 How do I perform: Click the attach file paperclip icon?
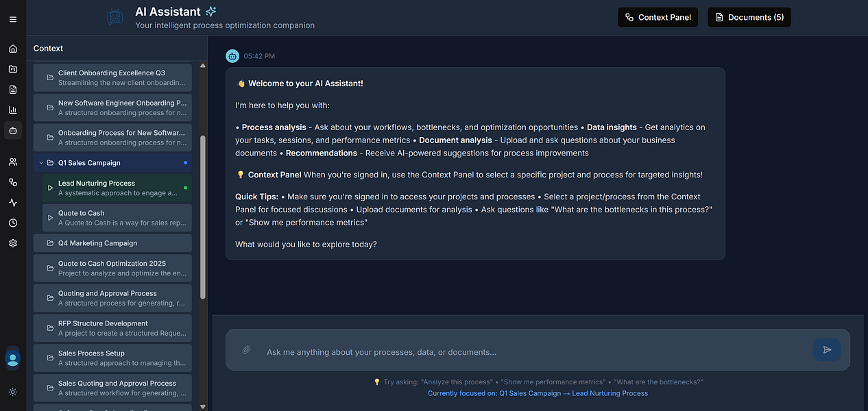246,350
